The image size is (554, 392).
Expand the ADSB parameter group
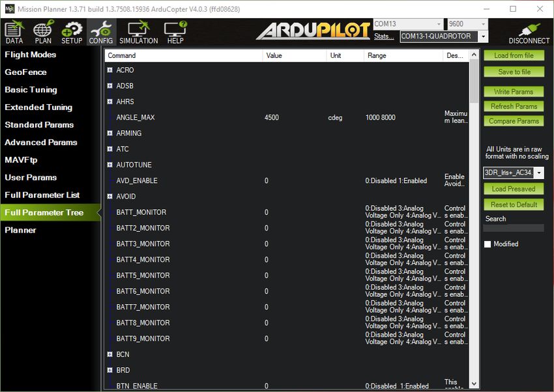(x=109, y=86)
